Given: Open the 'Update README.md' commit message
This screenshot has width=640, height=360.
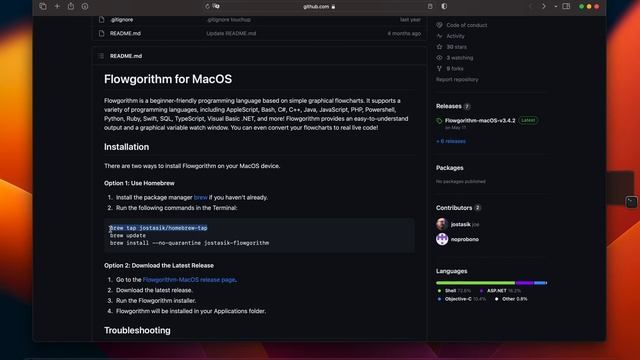Looking at the screenshot, I should tap(231, 33).
